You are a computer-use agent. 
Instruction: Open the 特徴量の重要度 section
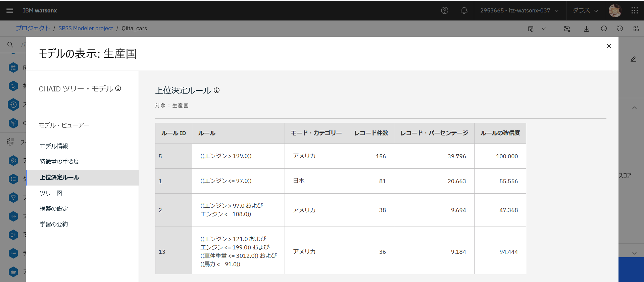click(82, 162)
